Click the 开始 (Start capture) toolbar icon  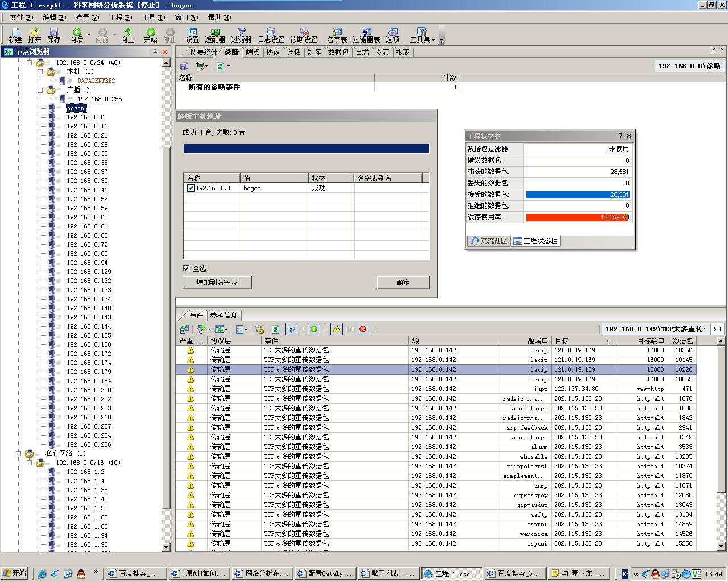click(150, 35)
